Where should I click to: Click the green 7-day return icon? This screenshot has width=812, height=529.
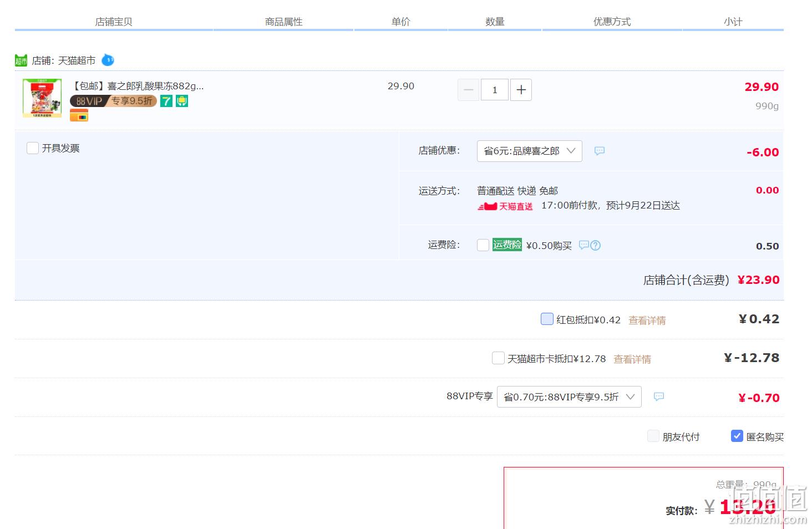[x=166, y=101]
